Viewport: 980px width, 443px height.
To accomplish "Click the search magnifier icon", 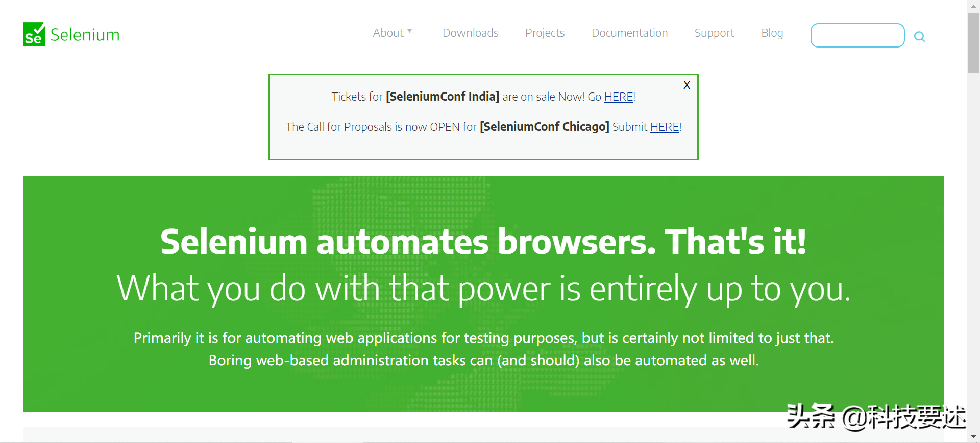I will pyautogui.click(x=920, y=36).
